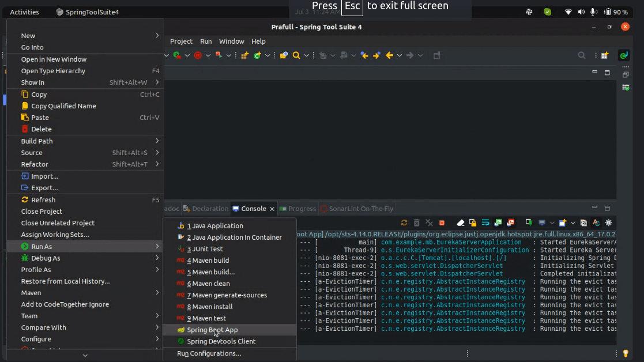644x362 pixels.
Task: Open the Display Selected Console dropdown arrow
Action: coord(552,223)
